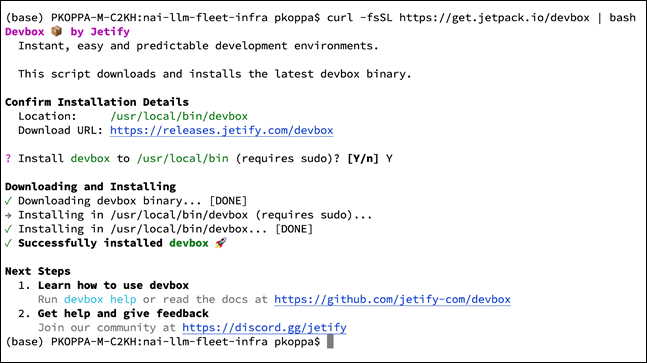This screenshot has height=363, width=647.
Task: Click the 'Location:' label
Action: coord(47,116)
